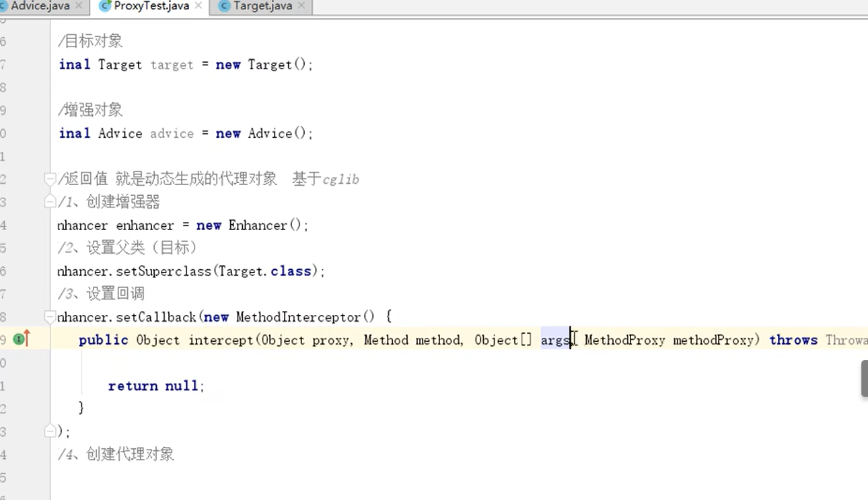Collapse the 返回值 comment fold region
Image resolution: width=868 pixels, height=500 pixels.
50,179
